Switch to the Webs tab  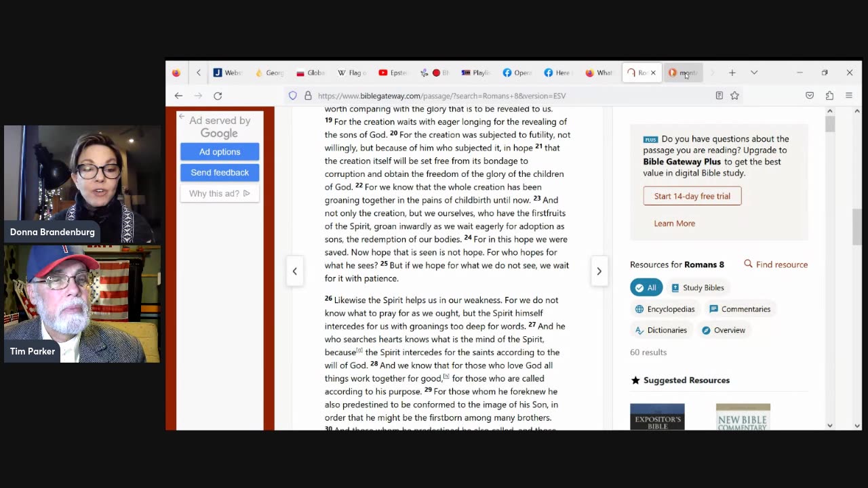[x=227, y=73]
